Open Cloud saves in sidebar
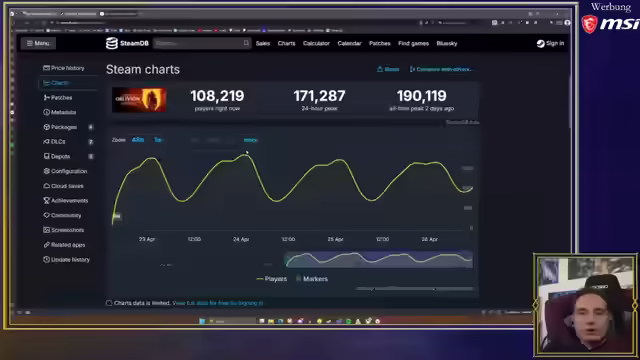The image size is (640, 360). point(63,186)
